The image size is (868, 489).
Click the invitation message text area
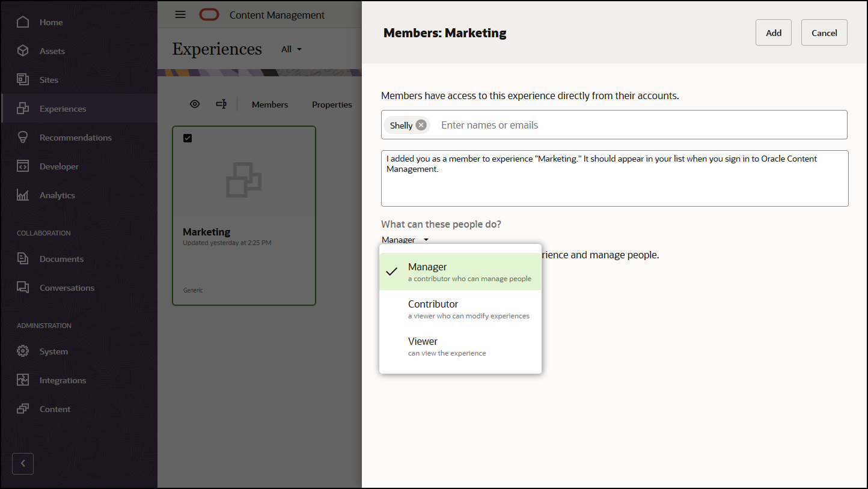(615, 178)
